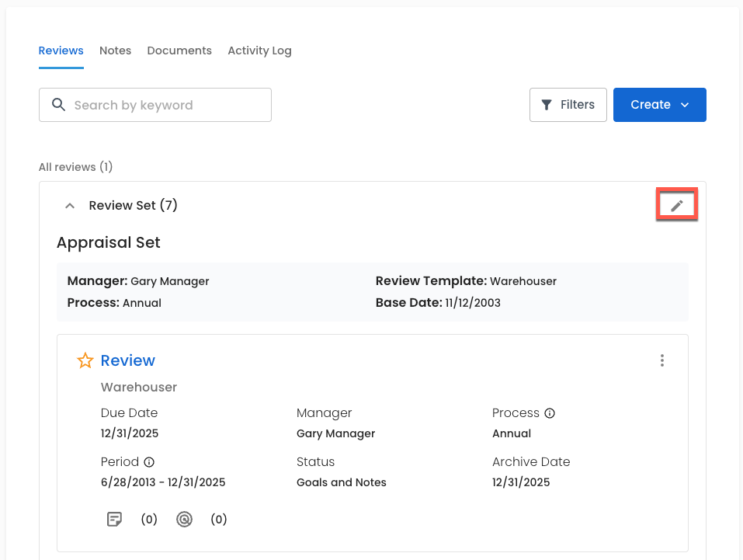
Task: Switch to the Documents tab
Action: coord(179,50)
